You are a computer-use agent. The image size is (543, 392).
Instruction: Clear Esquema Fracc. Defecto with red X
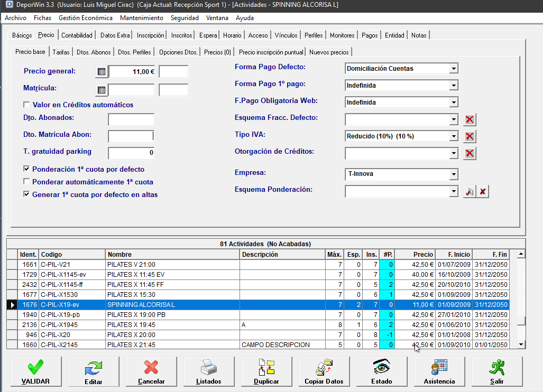click(470, 119)
